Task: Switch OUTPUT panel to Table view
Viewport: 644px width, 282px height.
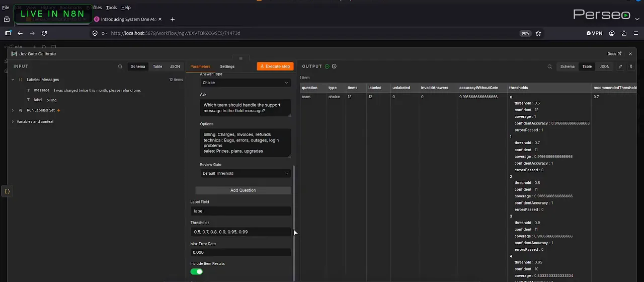Action: pyautogui.click(x=587, y=66)
